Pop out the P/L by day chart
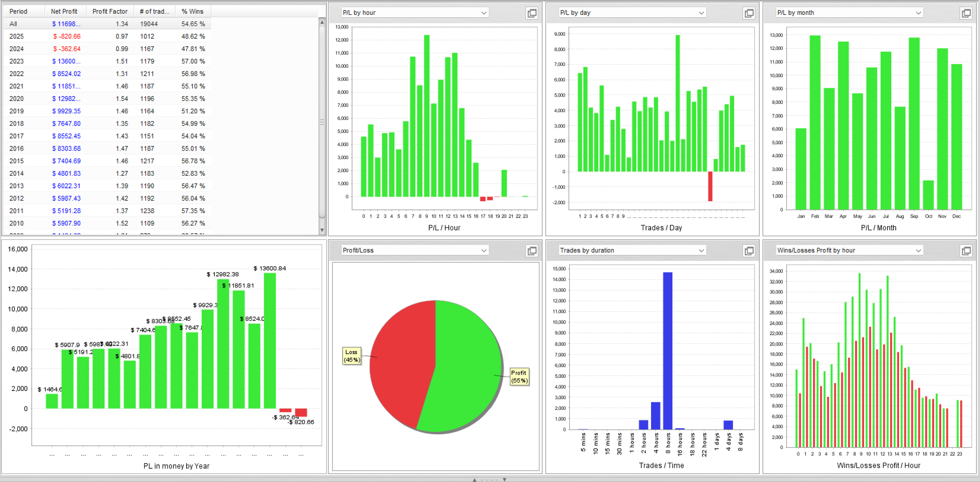This screenshot has height=482, width=980. 749,13
